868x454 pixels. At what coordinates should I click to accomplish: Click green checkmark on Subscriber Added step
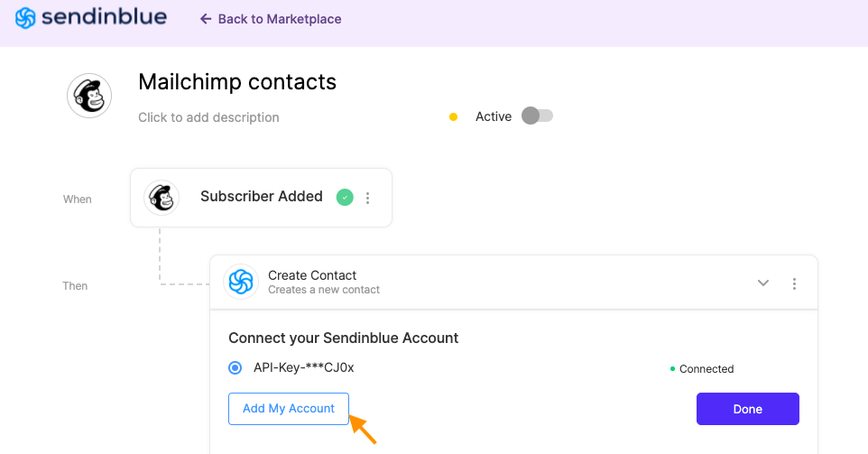tap(345, 197)
